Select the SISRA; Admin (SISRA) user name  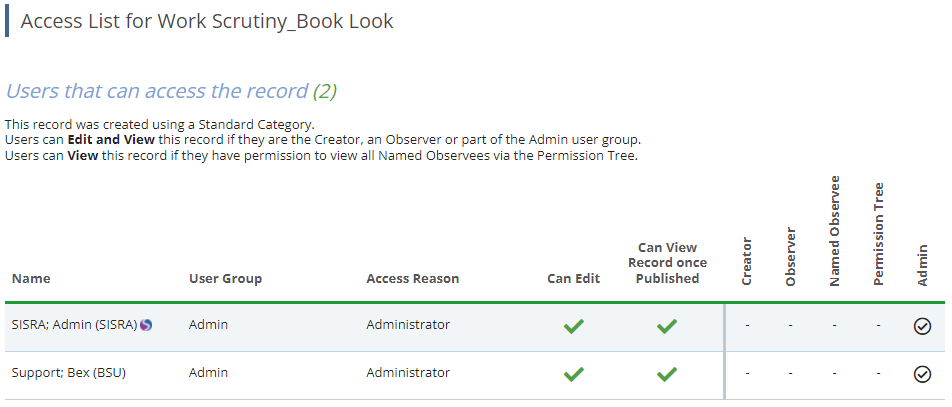pyautogui.click(x=74, y=325)
